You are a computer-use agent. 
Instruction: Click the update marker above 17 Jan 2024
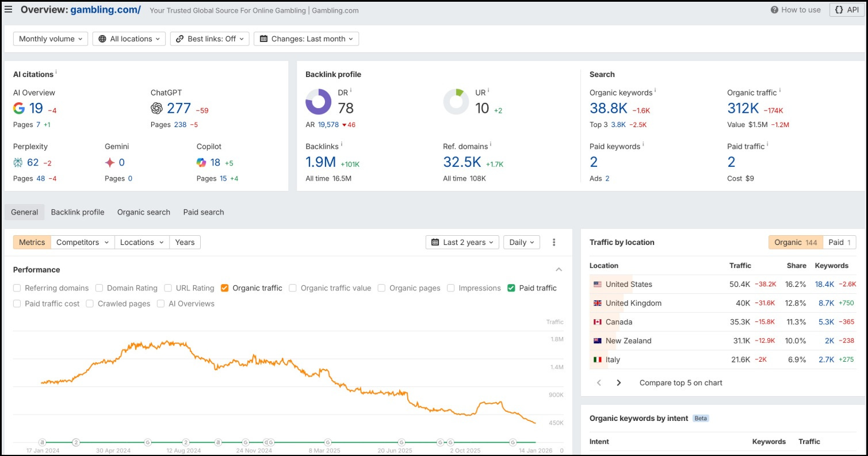42,442
